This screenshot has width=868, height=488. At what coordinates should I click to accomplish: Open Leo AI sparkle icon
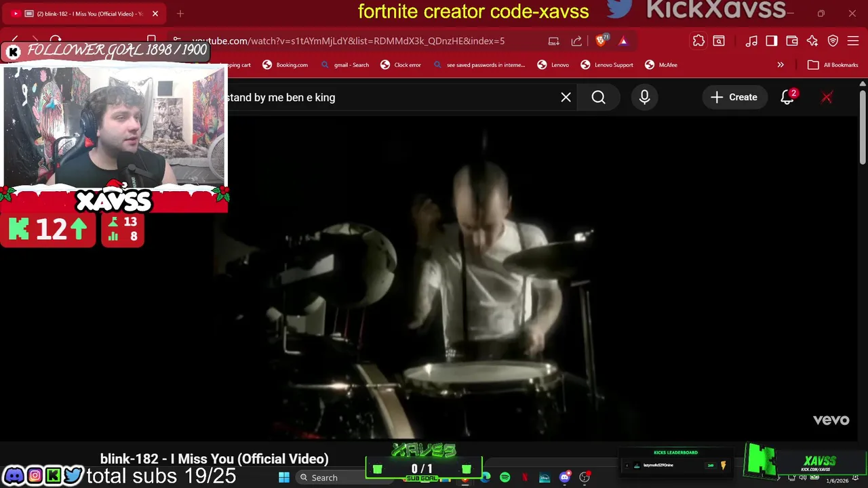tap(812, 41)
